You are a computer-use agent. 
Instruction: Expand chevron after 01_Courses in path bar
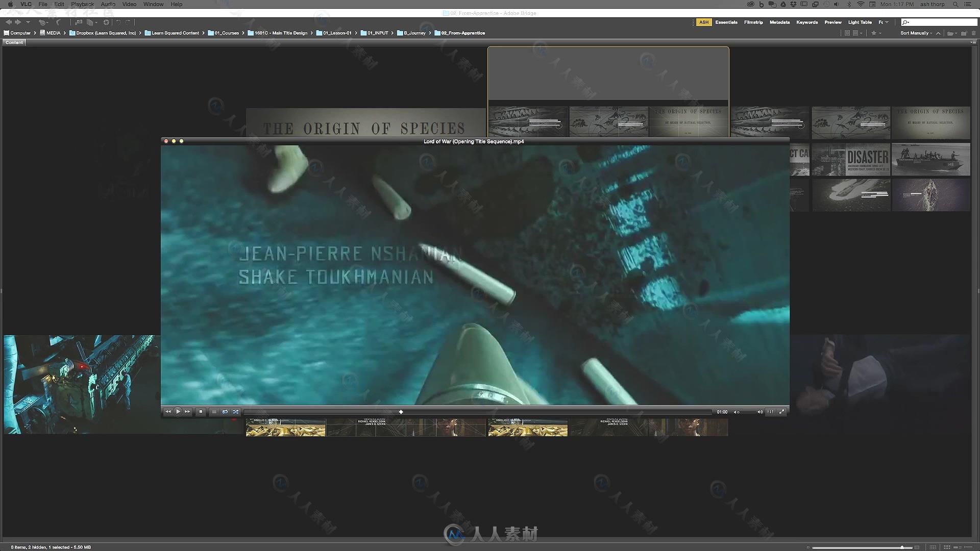pyautogui.click(x=243, y=33)
